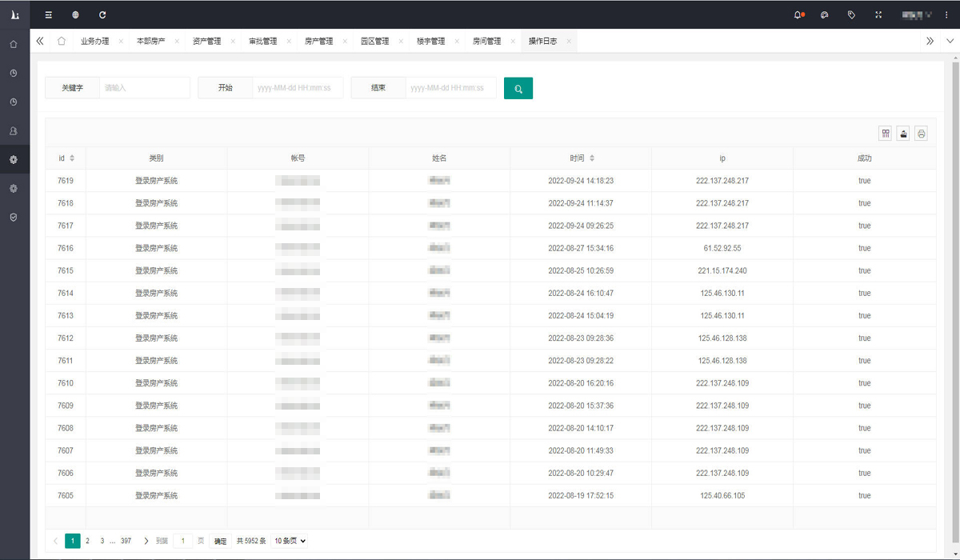960x560 pixels.
Task: Click the refresh icon in top bar
Action: [102, 14]
